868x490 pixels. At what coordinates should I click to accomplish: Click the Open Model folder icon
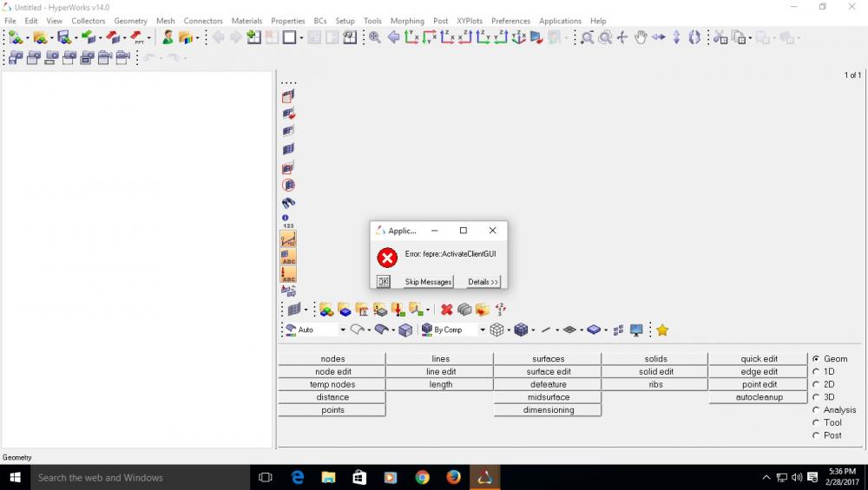(39, 37)
